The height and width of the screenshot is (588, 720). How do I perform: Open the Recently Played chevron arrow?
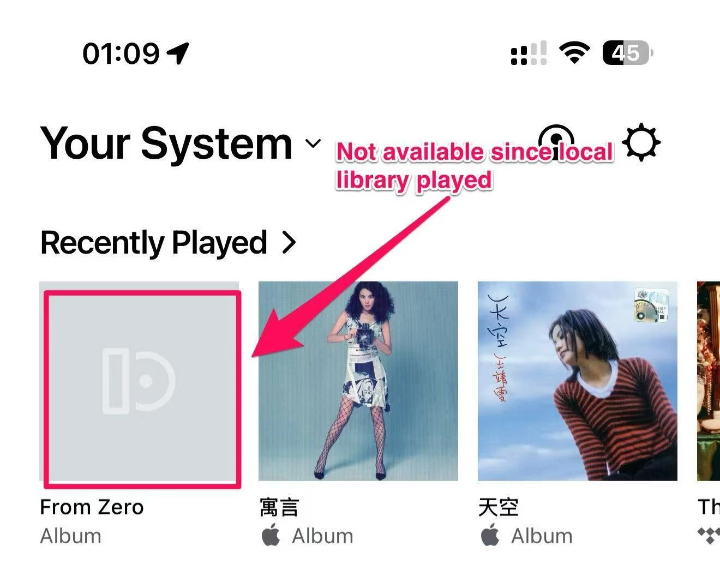coord(289,243)
